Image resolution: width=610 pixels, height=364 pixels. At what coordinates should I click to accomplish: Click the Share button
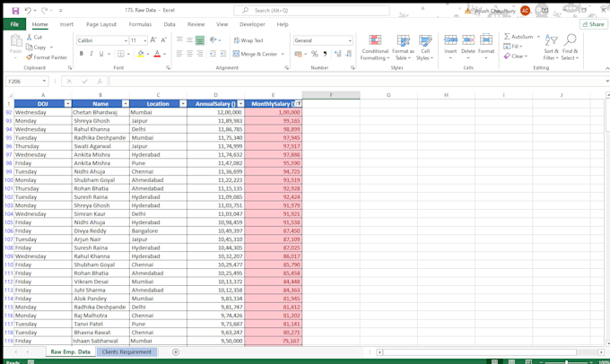click(x=593, y=24)
